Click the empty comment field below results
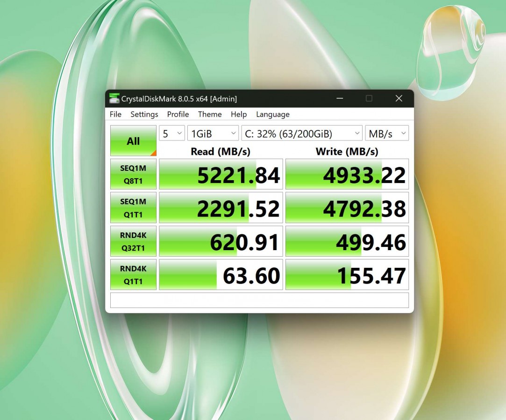Image resolution: width=506 pixels, height=420 pixels. pyautogui.click(x=259, y=300)
